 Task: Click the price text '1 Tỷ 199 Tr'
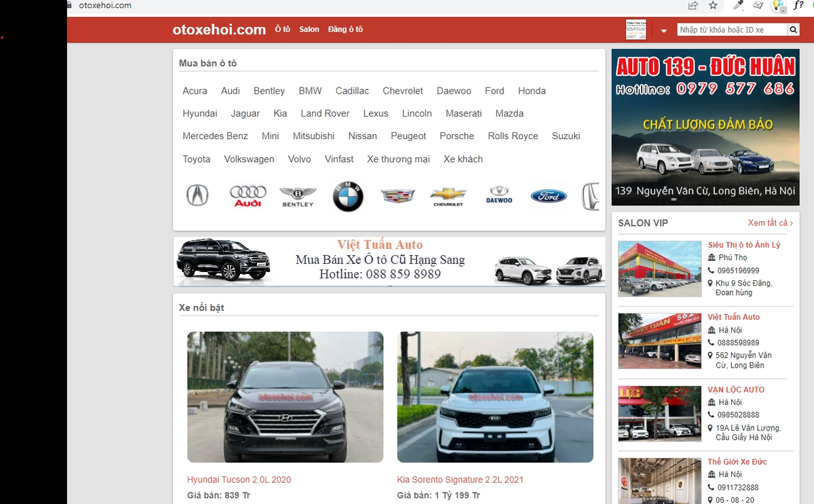(457, 495)
